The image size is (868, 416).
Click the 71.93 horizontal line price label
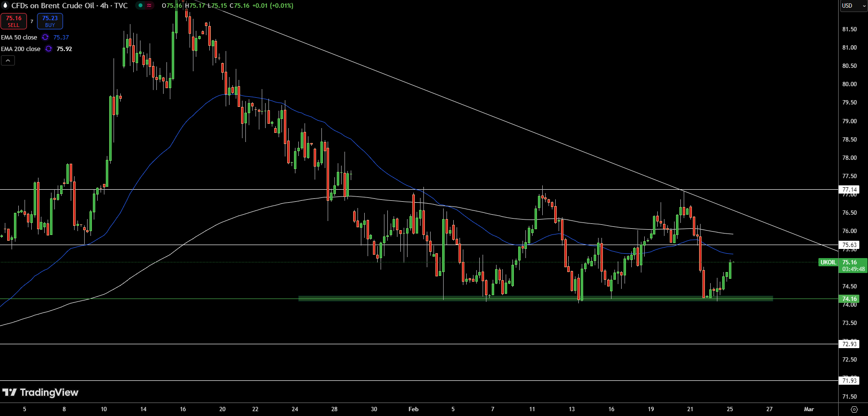click(x=850, y=381)
